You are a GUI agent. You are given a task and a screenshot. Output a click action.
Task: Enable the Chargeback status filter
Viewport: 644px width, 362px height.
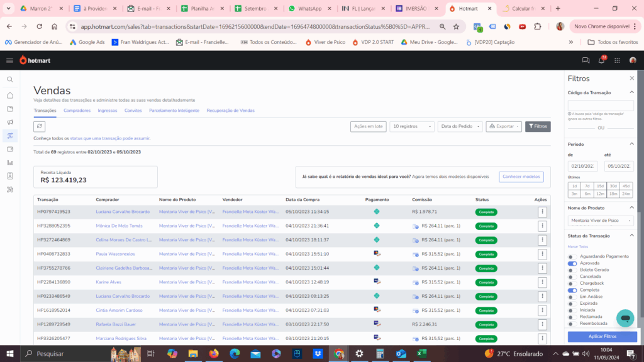click(x=572, y=283)
